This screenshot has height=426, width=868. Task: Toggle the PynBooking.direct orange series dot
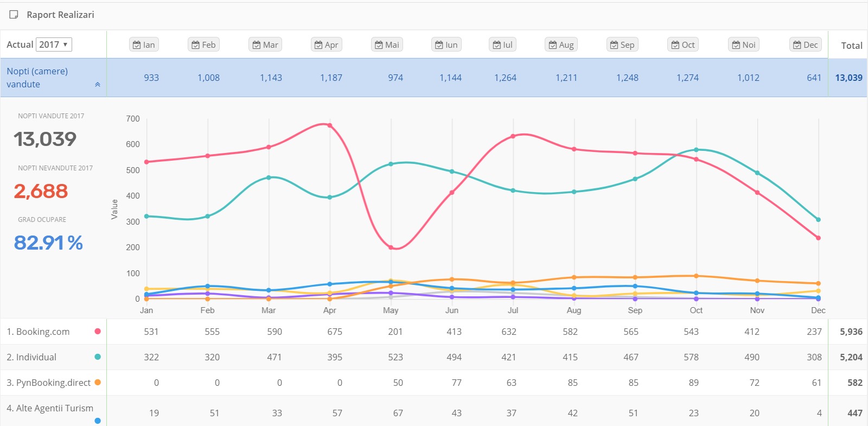tap(98, 382)
